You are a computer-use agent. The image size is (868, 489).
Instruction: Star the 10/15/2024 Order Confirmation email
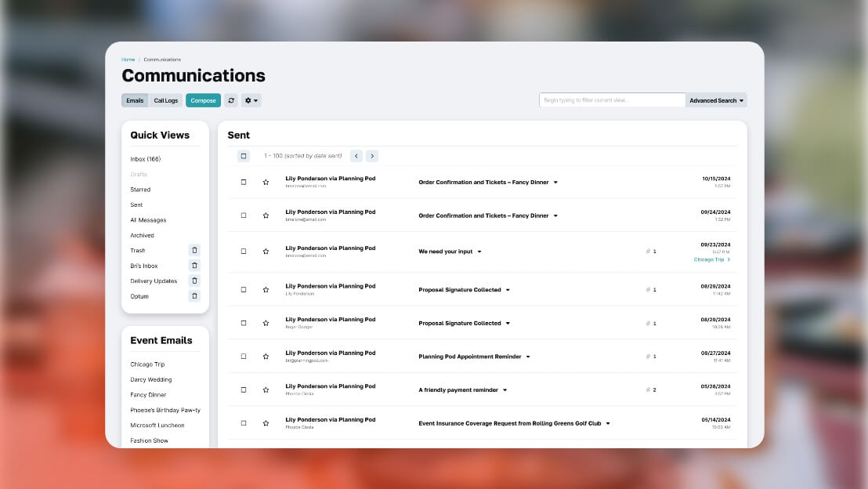click(266, 182)
